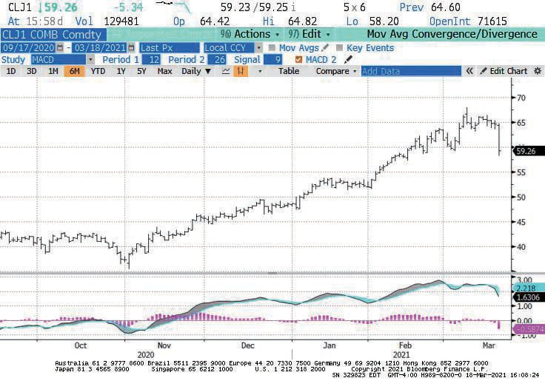Screen dimensions: 545x392
Task: Select the bar chart type icon
Action: click(241, 71)
